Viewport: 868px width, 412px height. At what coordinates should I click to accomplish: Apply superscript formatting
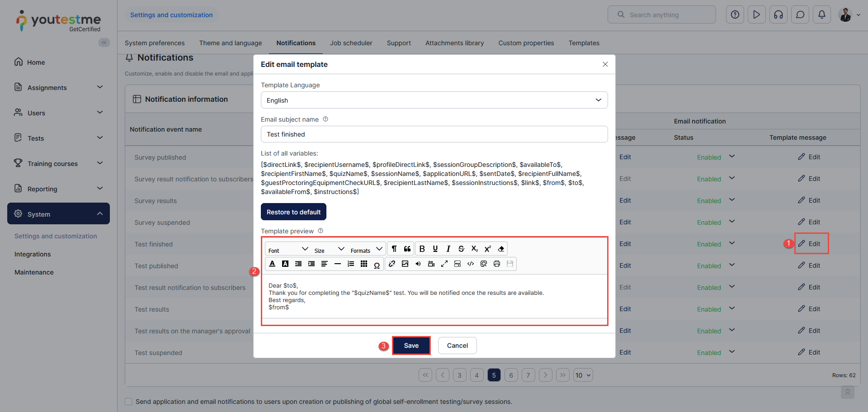coord(487,249)
